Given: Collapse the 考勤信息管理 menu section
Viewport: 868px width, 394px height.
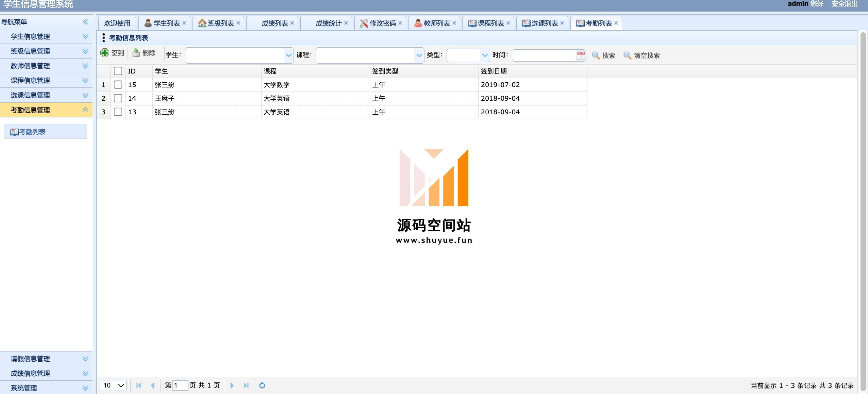Looking at the screenshot, I should click(x=46, y=110).
